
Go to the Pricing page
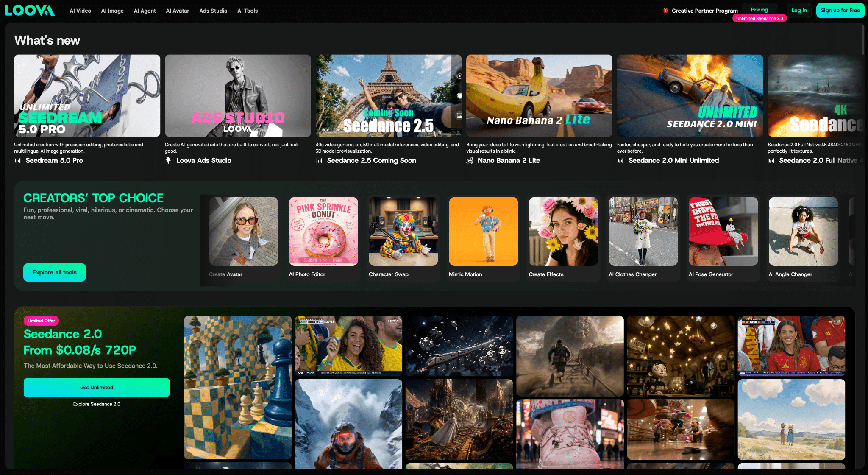pos(759,10)
